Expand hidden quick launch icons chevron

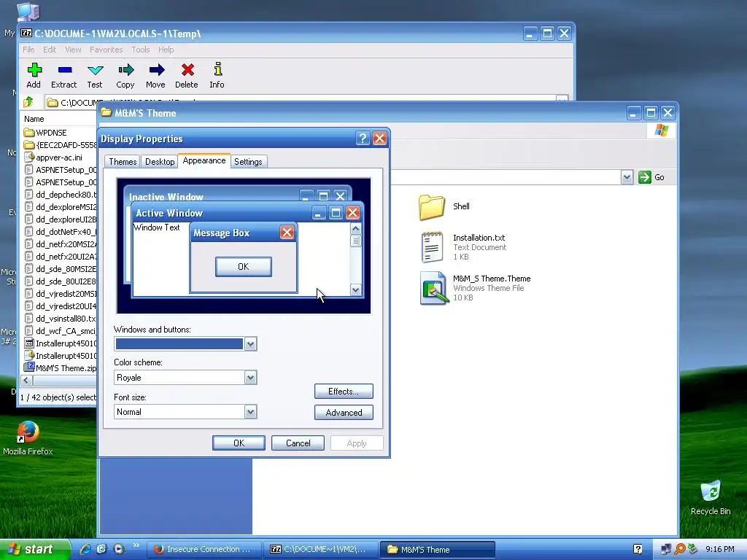pos(136,545)
